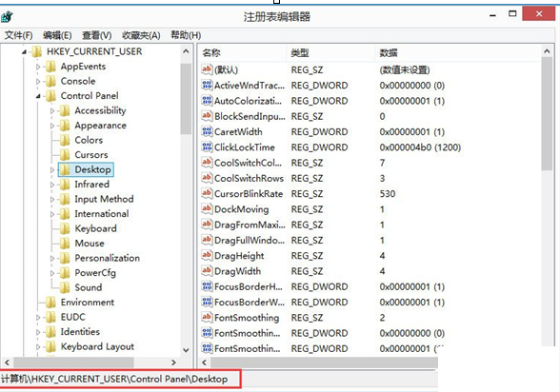Click the Control Panel folder icon
The height and width of the screenshot is (392, 560).
tap(50, 96)
